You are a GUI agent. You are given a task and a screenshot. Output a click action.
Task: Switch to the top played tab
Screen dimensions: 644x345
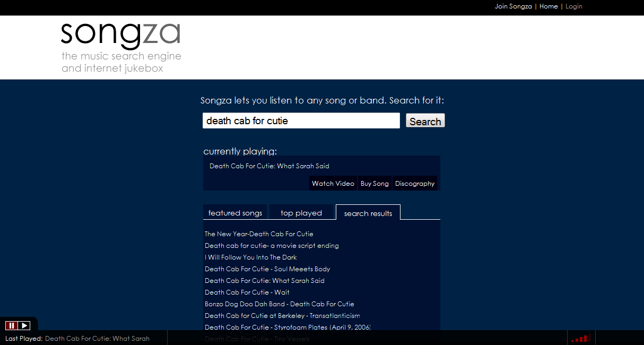click(x=301, y=212)
